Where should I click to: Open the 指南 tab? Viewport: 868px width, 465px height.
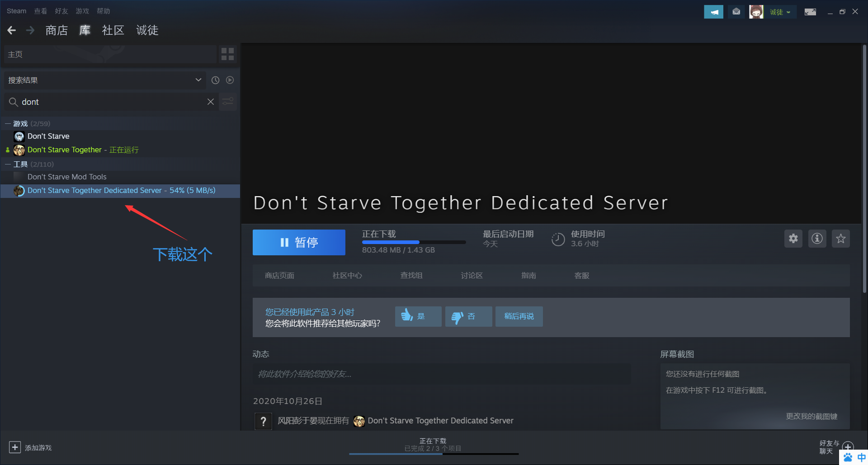point(528,276)
